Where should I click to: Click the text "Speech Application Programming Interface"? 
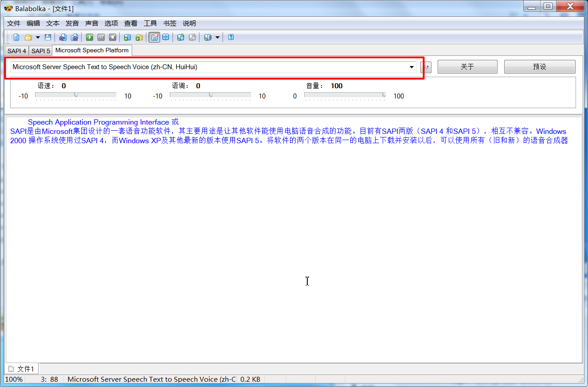(98, 122)
